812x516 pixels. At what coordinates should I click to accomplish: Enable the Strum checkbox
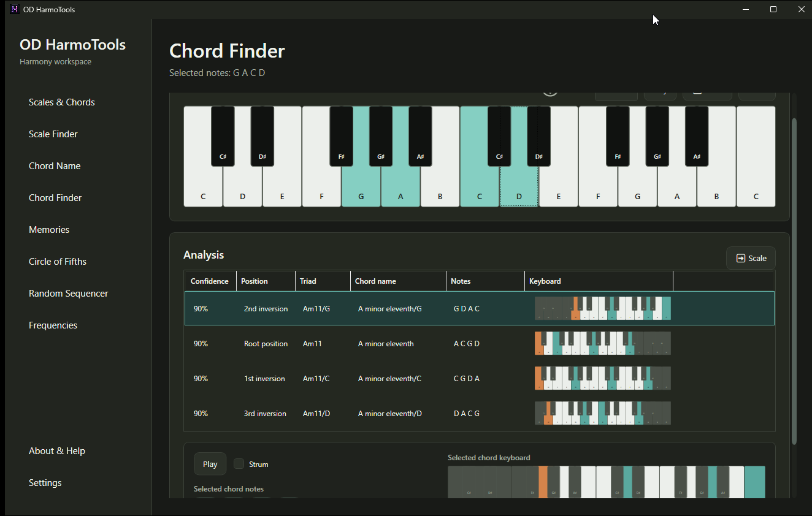[x=239, y=464]
